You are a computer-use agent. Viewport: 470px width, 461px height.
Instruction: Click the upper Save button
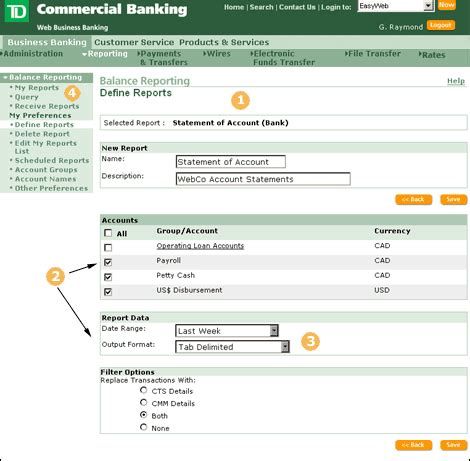pos(453,199)
